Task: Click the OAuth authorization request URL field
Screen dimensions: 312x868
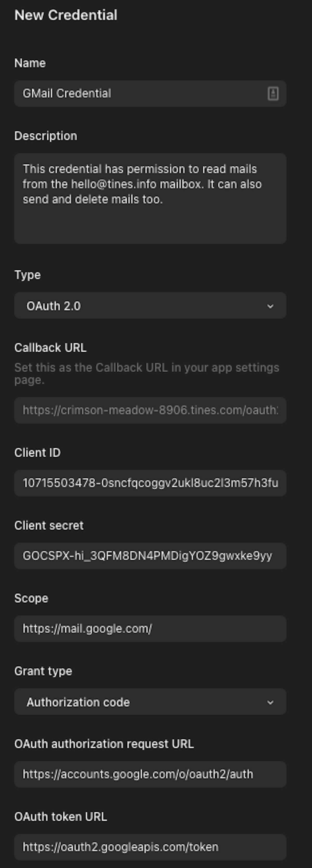Action: pyautogui.click(x=150, y=774)
